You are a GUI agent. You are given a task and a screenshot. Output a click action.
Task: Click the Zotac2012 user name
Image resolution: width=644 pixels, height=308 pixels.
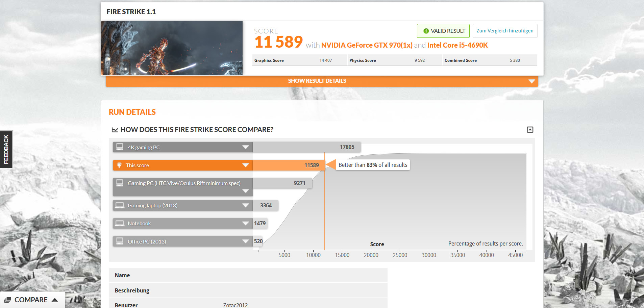236,305
